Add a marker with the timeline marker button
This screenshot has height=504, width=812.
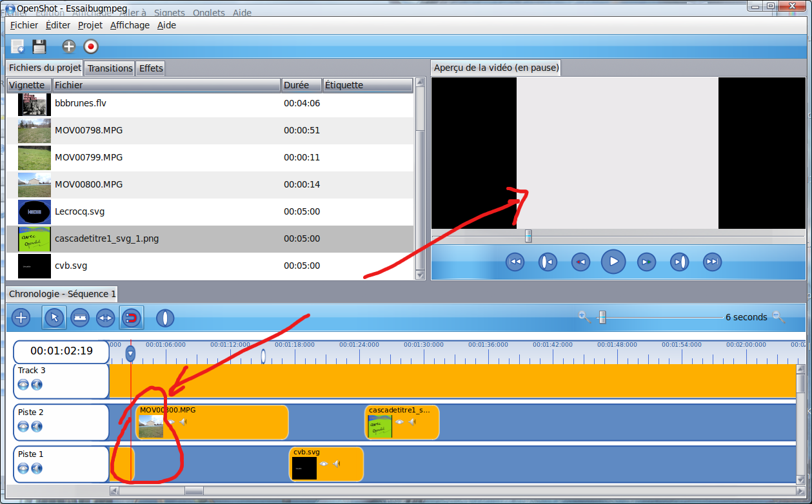tap(166, 317)
